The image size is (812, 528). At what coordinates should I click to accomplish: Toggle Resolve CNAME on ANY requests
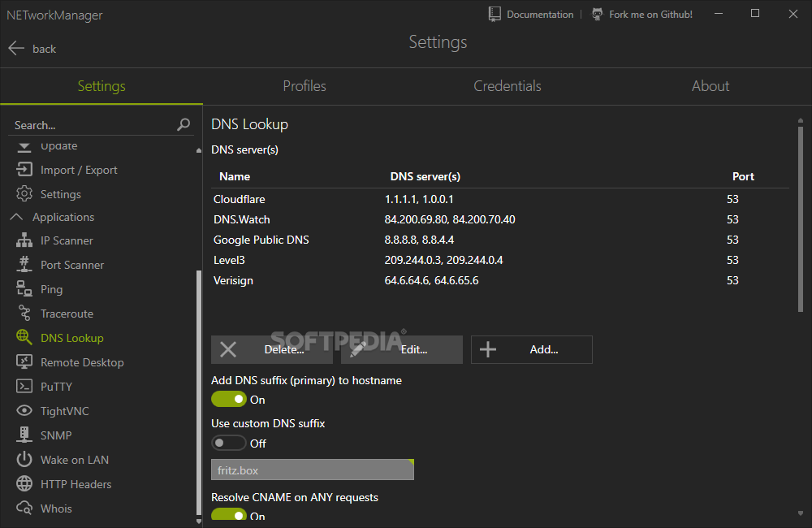pyautogui.click(x=228, y=514)
